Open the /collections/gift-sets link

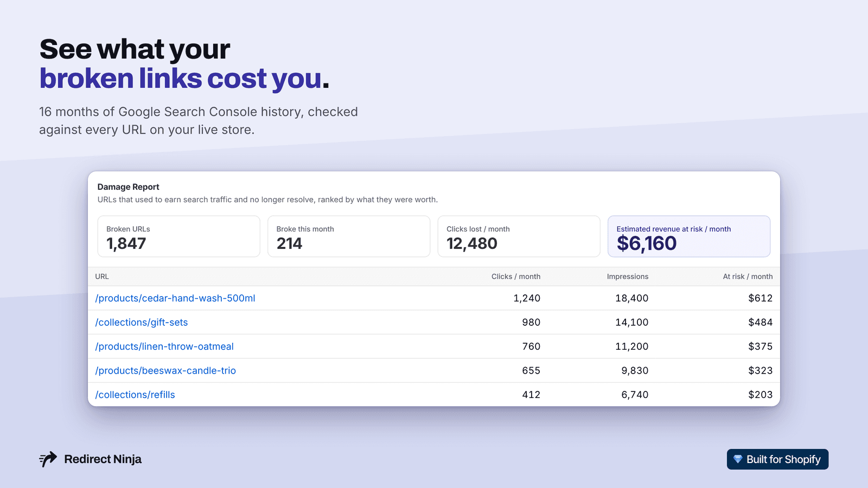tap(142, 322)
